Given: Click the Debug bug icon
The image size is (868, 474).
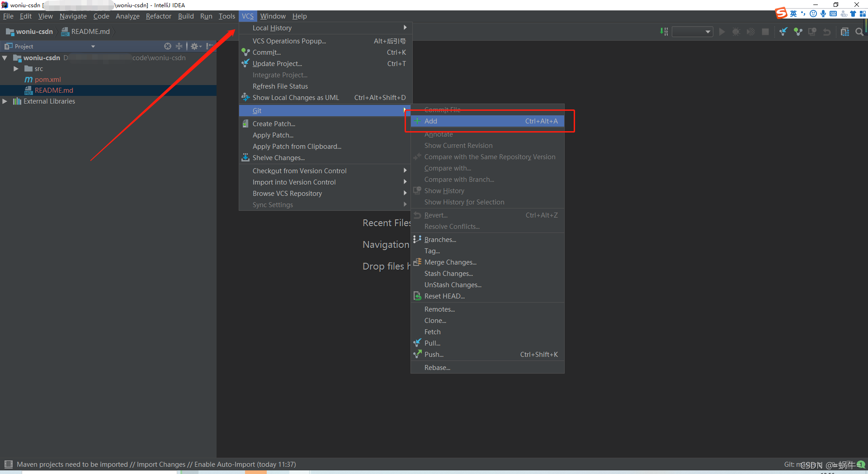Looking at the screenshot, I should coord(736,32).
